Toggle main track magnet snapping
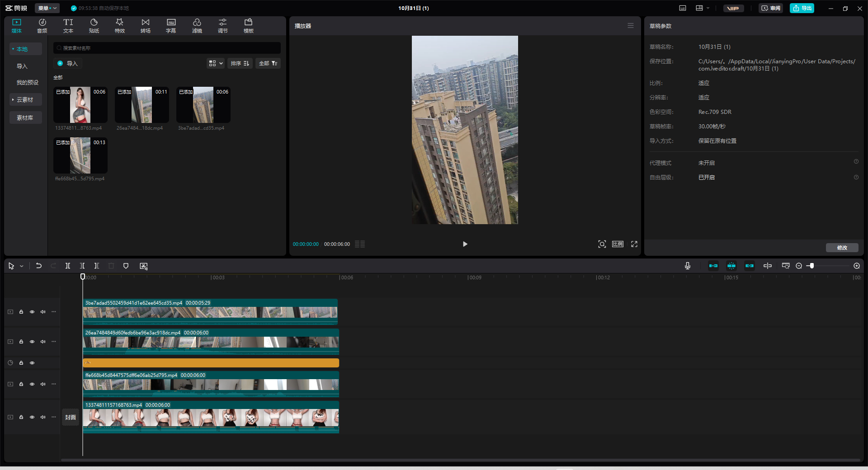This screenshot has height=470, width=868. (x=713, y=266)
